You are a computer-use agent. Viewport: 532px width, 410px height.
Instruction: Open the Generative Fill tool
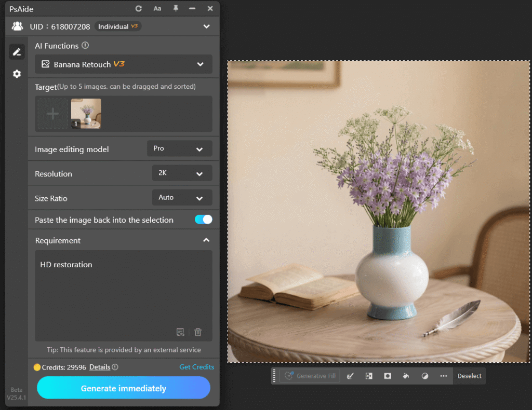point(310,375)
